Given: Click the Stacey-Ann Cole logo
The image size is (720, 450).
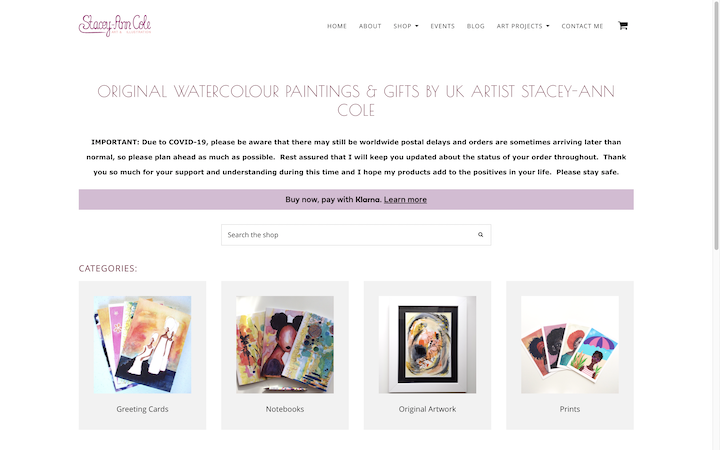Looking at the screenshot, I should (x=115, y=25).
